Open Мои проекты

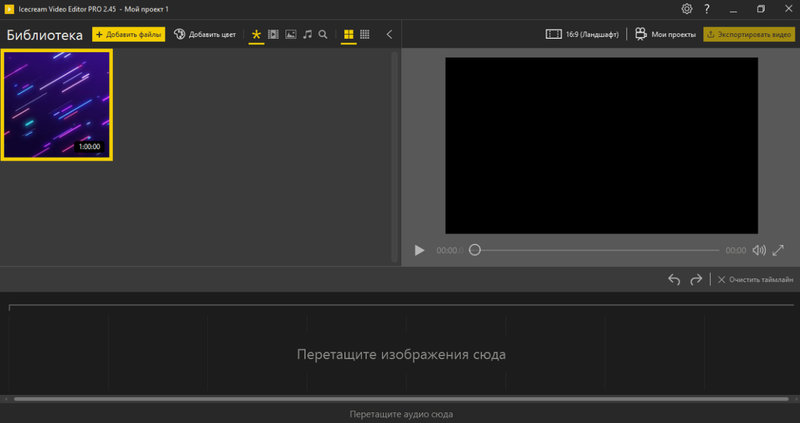[x=665, y=34]
